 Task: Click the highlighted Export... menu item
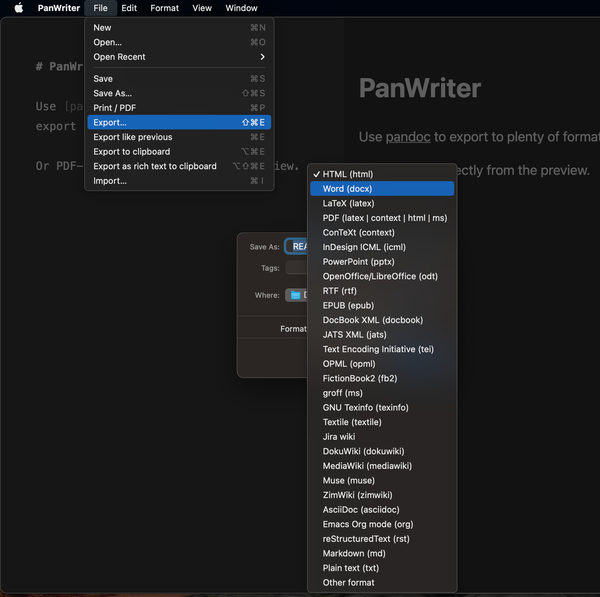[x=179, y=122]
